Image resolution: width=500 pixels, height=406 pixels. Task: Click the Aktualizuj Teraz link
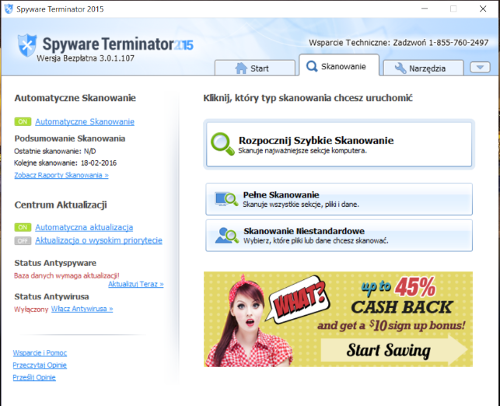click(x=136, y=284)
